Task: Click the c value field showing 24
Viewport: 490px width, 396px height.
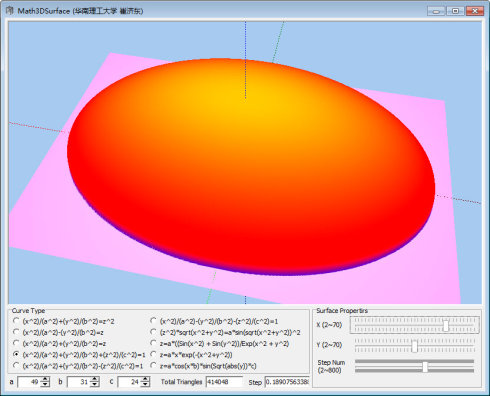Action: (129, 382)
